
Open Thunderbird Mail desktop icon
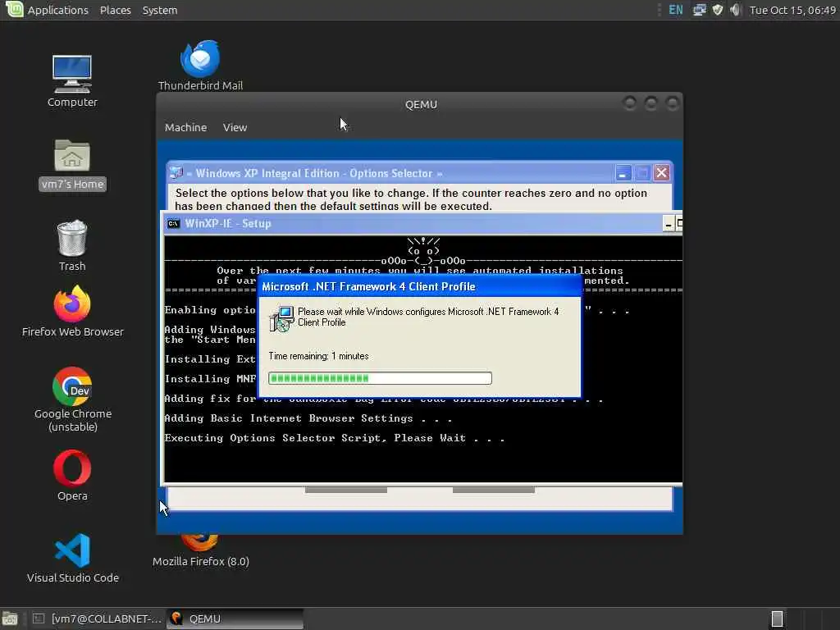point(200,58)
